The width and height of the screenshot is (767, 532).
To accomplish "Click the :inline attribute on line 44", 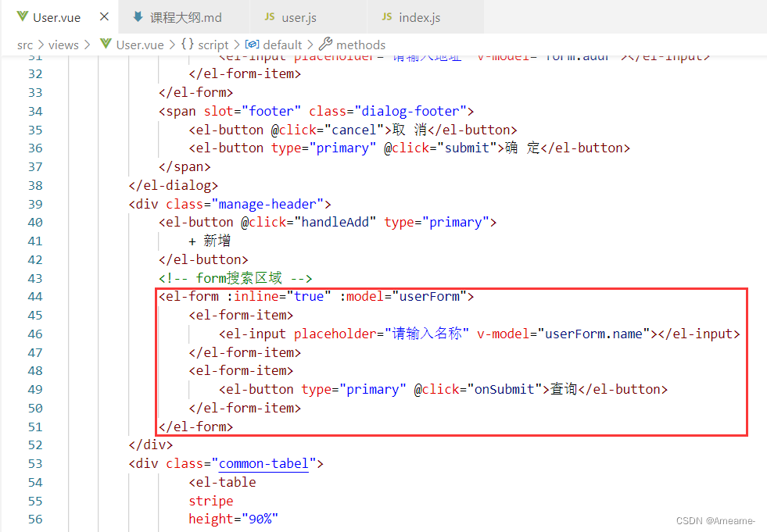I will pos(253,296).
